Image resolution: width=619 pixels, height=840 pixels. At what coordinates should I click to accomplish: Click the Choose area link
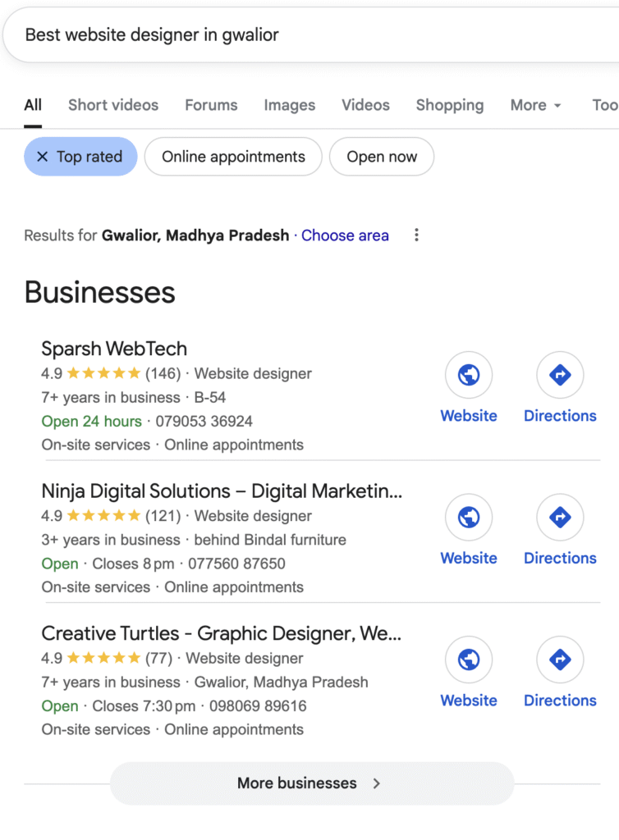[345, 235]
